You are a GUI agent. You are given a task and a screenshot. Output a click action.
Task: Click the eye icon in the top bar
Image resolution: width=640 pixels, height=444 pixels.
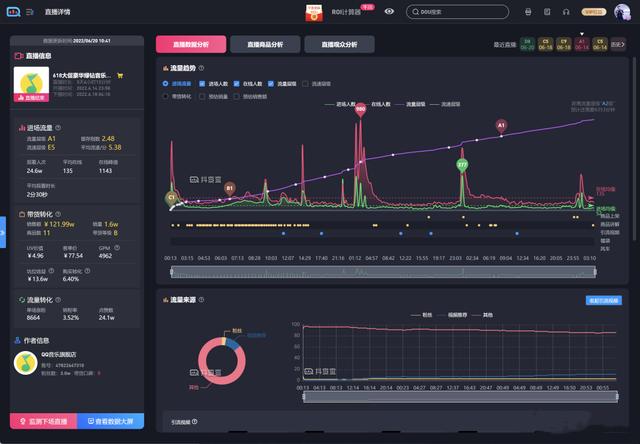(x=389, y=12)
